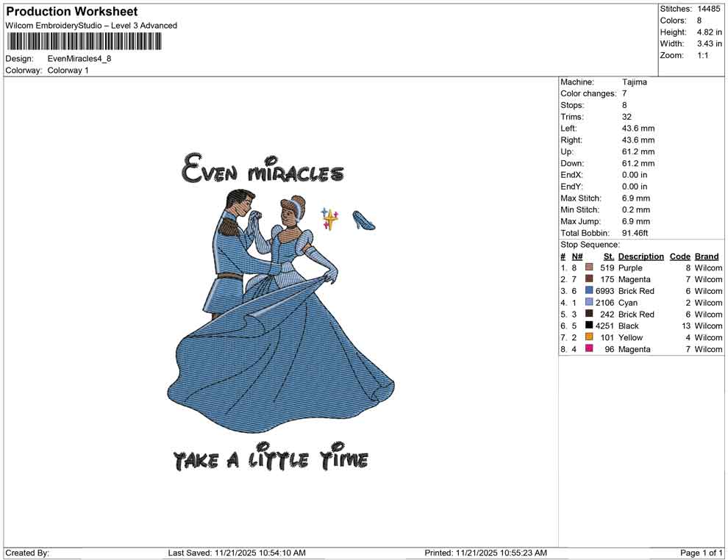Click the Min Stitch value '0.2 mm'
This screenshot has height=560, width=728.
point(637,209)
